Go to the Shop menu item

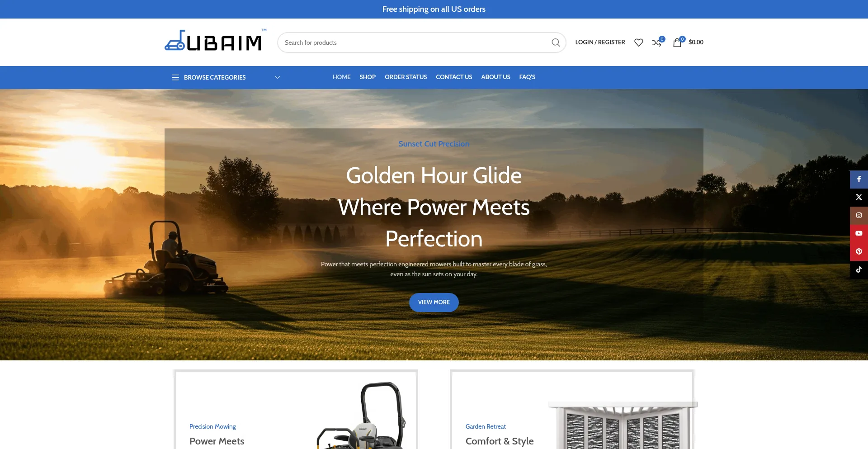(367, 77)
